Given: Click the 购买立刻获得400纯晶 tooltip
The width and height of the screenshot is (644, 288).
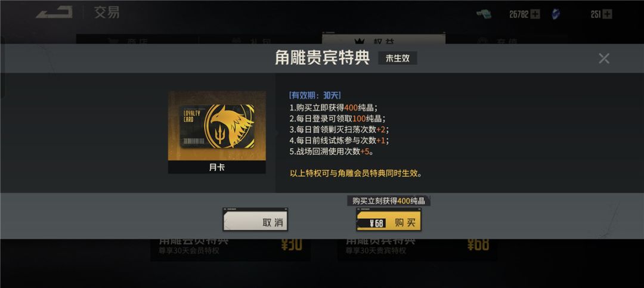Looking at the screenshot, I should point(389,201).
